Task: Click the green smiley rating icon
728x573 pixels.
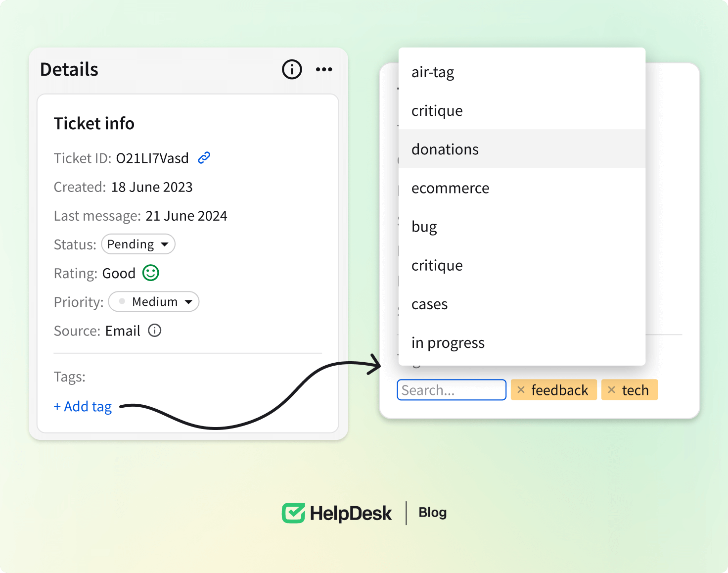Action: point(151,273)
